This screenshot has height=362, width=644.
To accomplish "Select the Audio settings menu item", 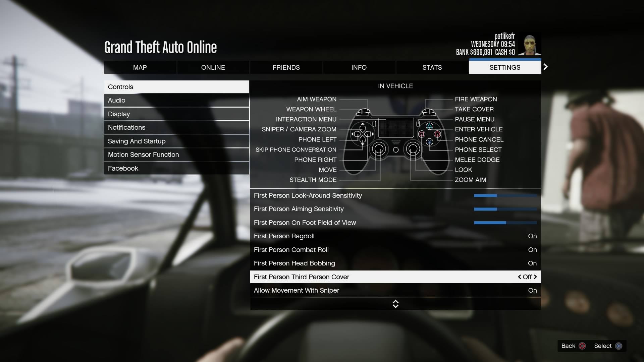I will (176, 100).
